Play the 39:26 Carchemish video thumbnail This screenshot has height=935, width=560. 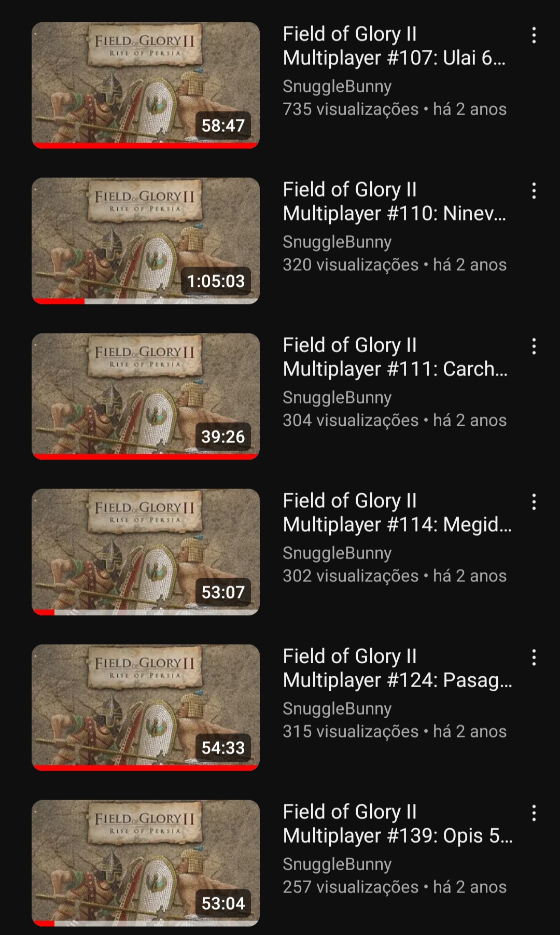pos(146,396)
